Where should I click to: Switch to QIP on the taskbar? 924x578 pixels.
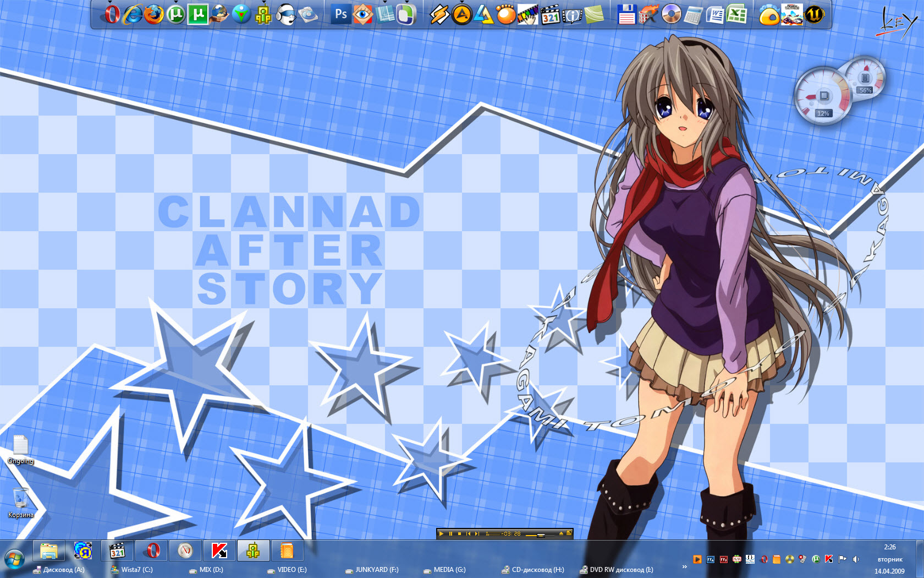coord(253,550)
